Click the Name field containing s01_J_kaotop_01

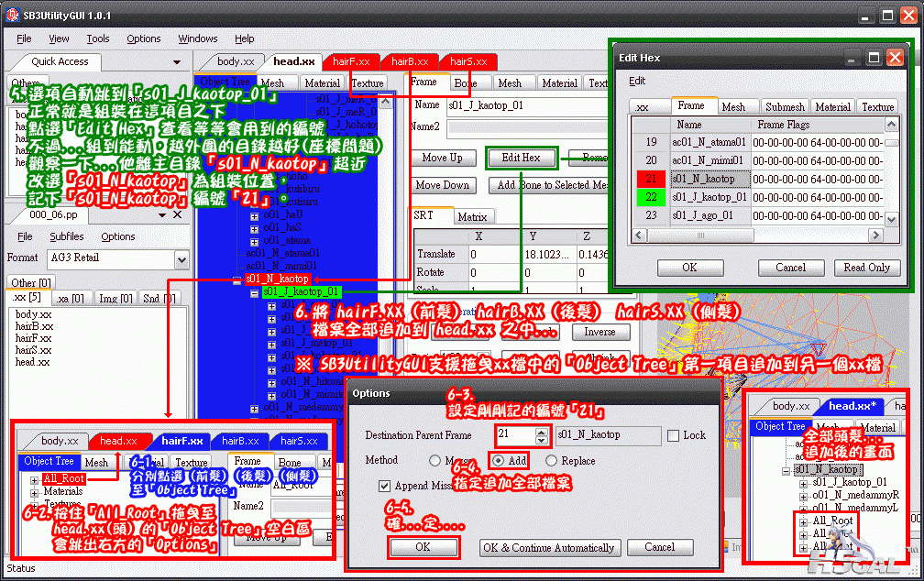[528, 105]
